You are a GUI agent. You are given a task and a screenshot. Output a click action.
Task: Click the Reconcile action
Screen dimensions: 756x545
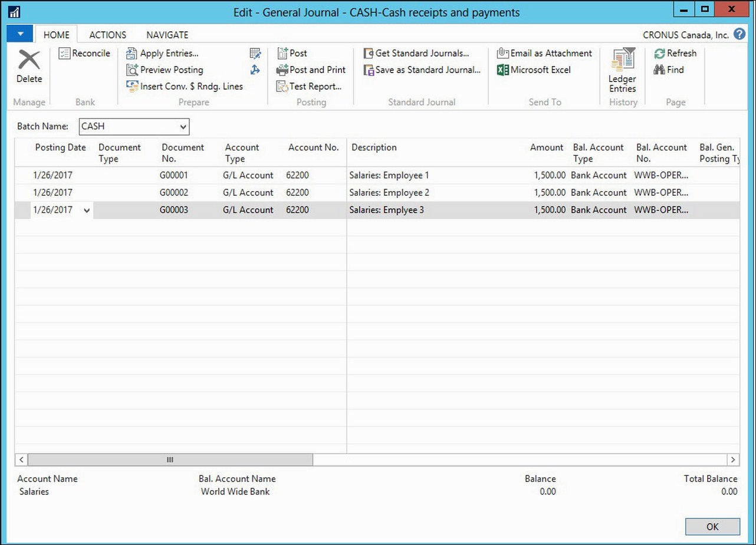pos(84,53)
